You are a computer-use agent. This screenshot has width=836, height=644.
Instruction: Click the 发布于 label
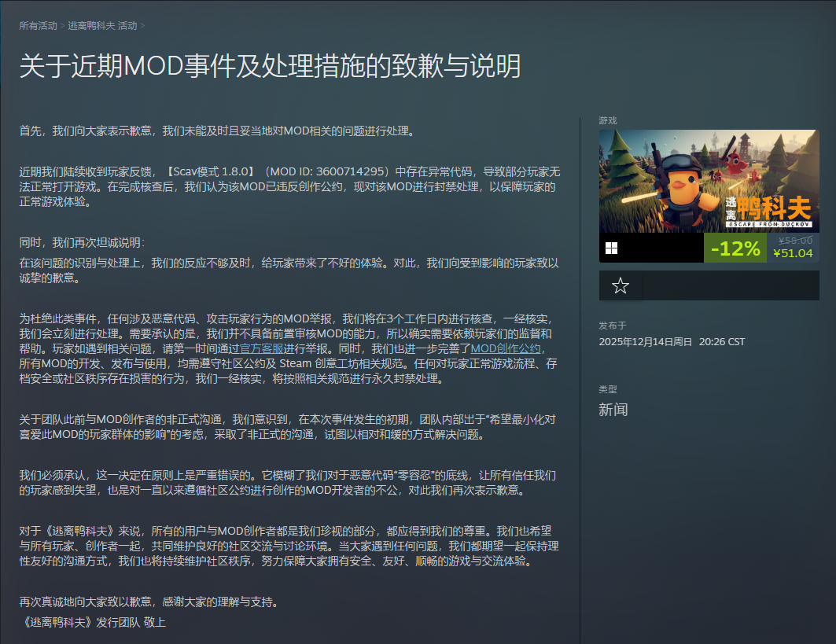(613, 326)
